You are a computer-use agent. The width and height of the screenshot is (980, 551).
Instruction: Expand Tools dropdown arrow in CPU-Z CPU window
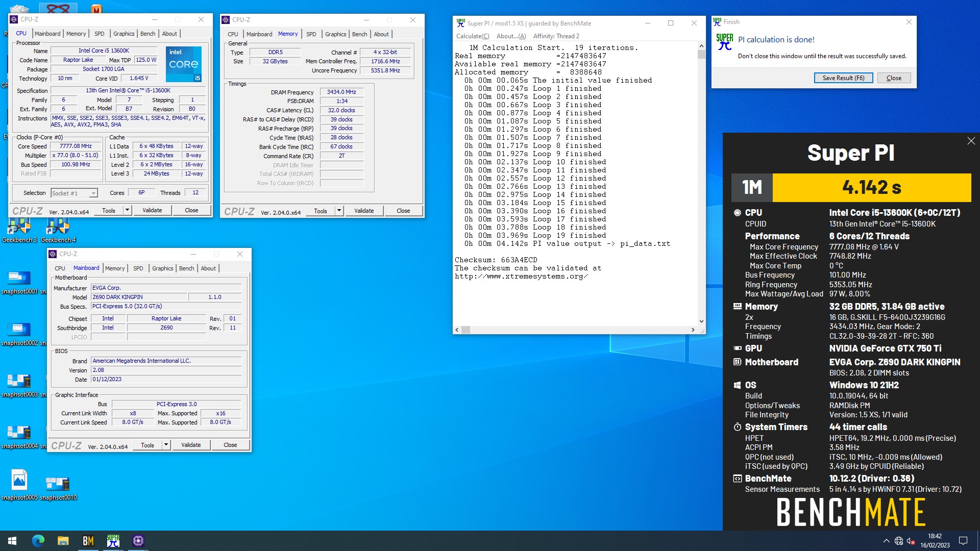pyautogui.click(x=127, y=210)
